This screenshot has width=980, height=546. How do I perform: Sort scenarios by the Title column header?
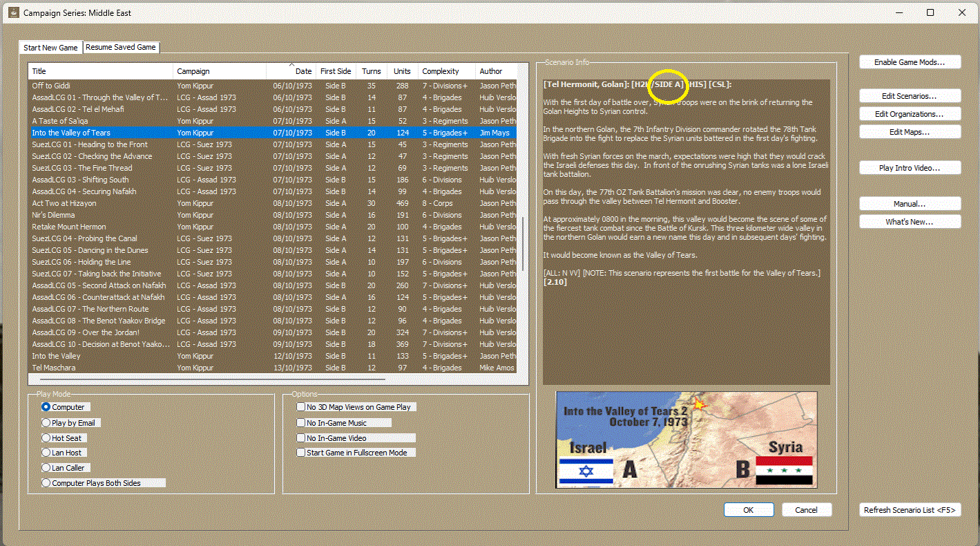pos(101,71)
